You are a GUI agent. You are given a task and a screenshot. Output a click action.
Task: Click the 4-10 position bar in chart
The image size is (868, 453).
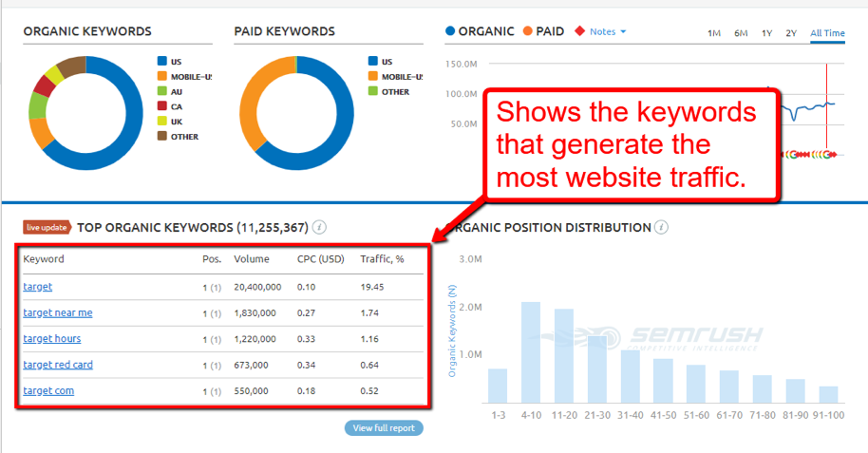(531, 351)
